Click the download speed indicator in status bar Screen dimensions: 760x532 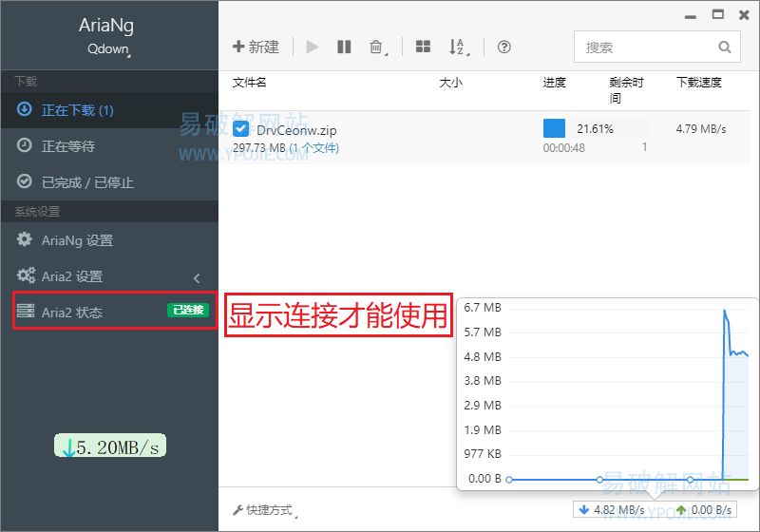(612, 510)
